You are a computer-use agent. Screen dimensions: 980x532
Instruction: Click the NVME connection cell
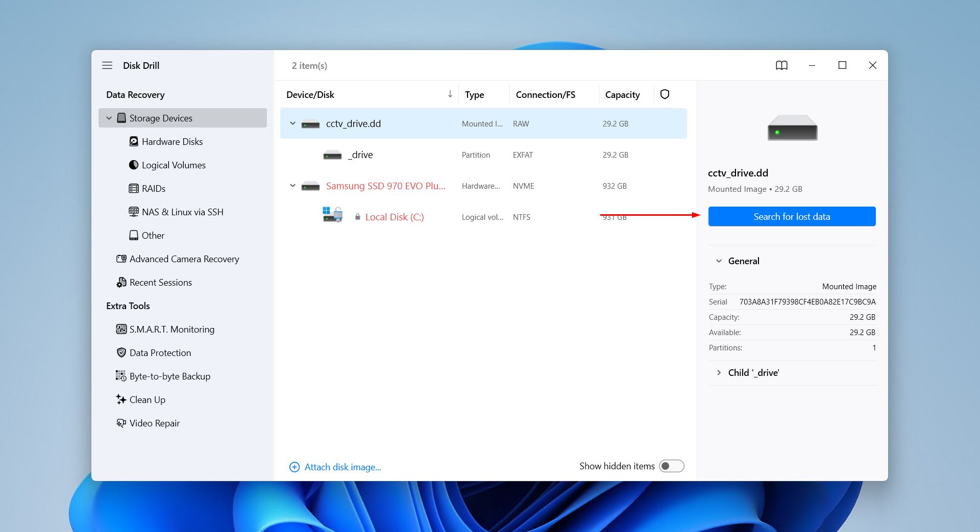(x=523, y=186)
